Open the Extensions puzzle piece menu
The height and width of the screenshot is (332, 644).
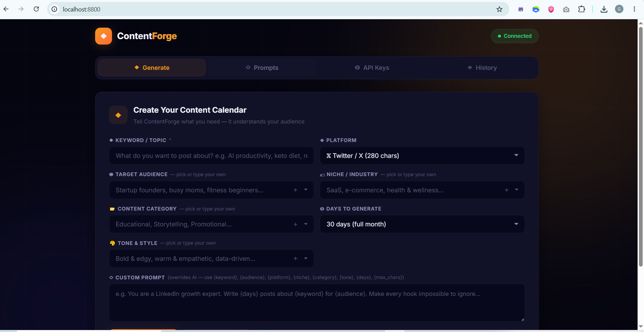(x=582, y=9)
